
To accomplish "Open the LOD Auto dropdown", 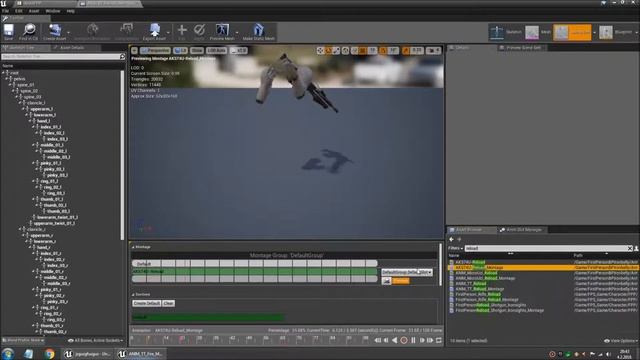I will coord(216,51).
